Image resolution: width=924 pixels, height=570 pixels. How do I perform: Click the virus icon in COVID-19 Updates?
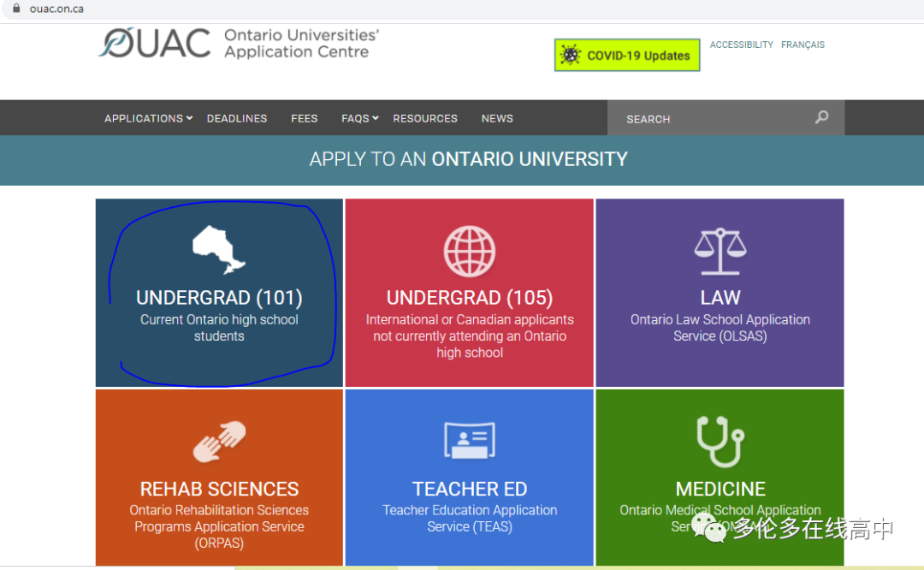(571, 56)
